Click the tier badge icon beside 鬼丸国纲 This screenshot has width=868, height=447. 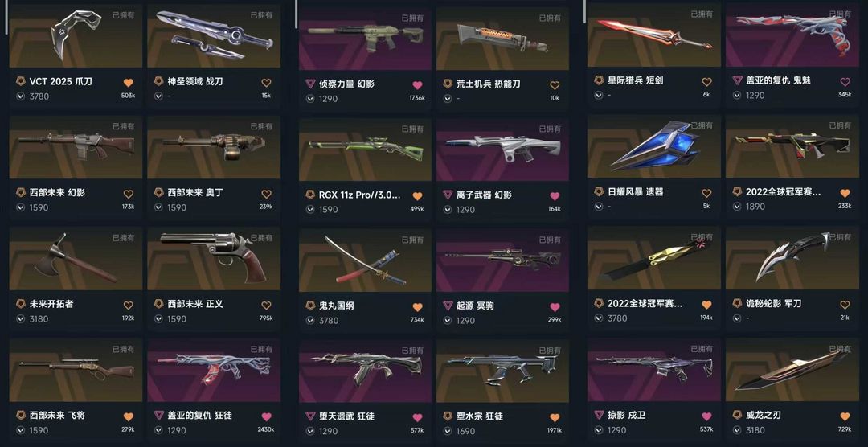click(x=310, y=306)
